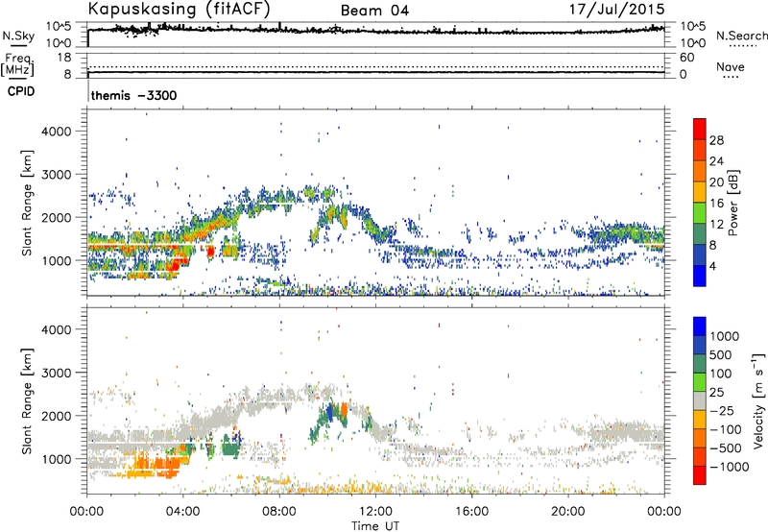Click the 1000 tick of velocity panel
Viewport: 768px width, 532px height.
pyautogui.click(x=56, y=459)
